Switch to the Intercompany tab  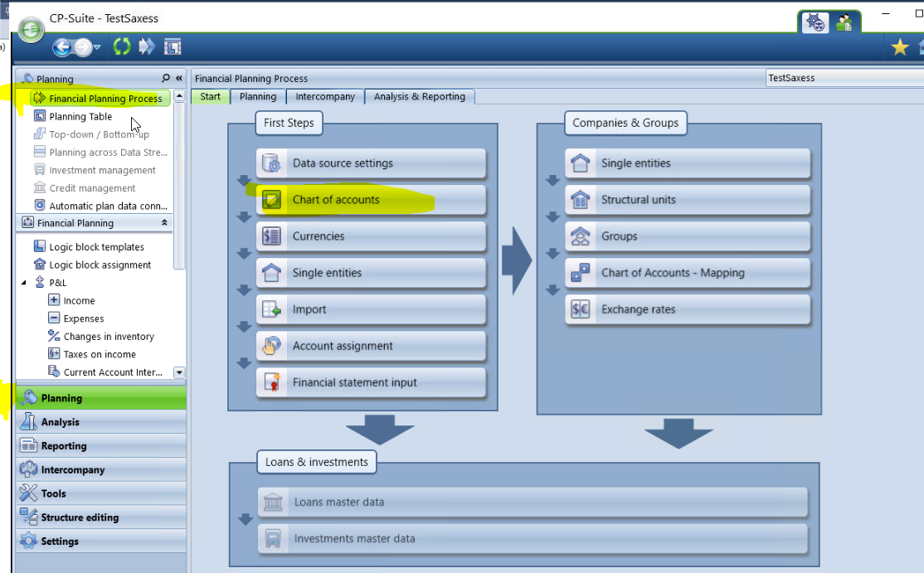point(325,97)
